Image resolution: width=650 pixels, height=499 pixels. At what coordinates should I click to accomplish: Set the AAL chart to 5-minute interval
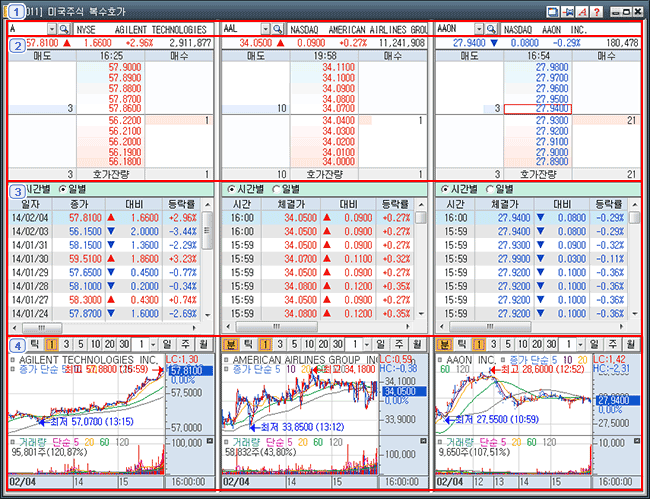(x=294, y=344)
